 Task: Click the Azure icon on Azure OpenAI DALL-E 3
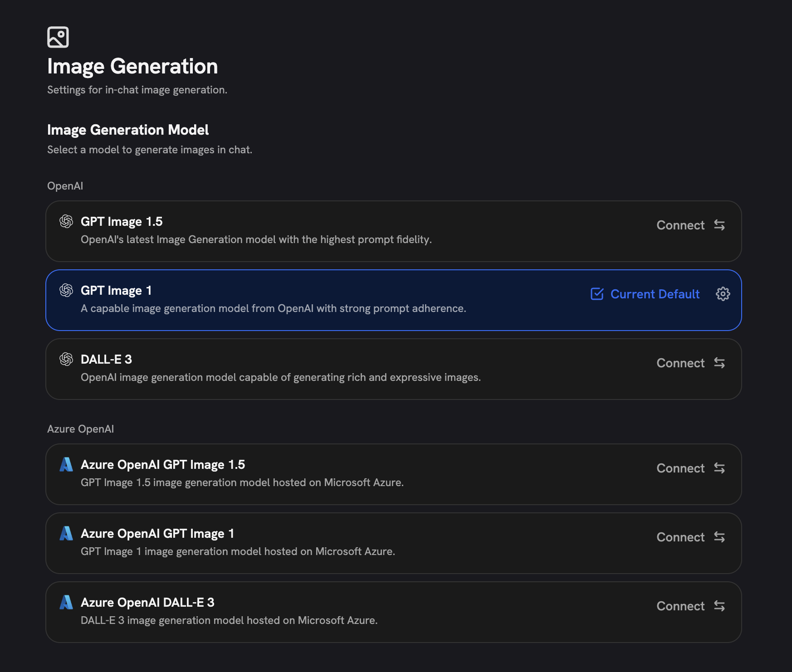point(67,603)
